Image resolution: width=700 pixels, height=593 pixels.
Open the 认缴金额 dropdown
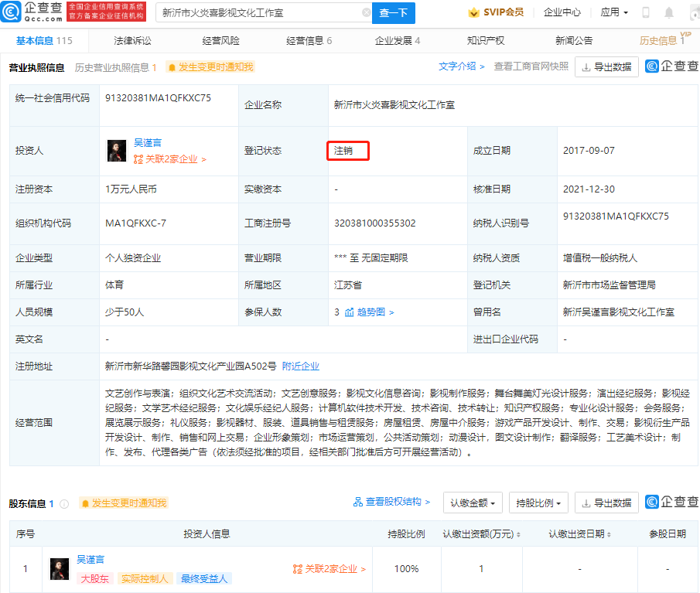click(473, 503)
